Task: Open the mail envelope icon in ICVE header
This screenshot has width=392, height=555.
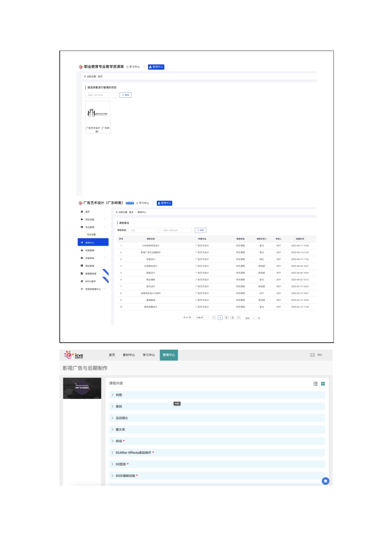Action: point(312,355)
